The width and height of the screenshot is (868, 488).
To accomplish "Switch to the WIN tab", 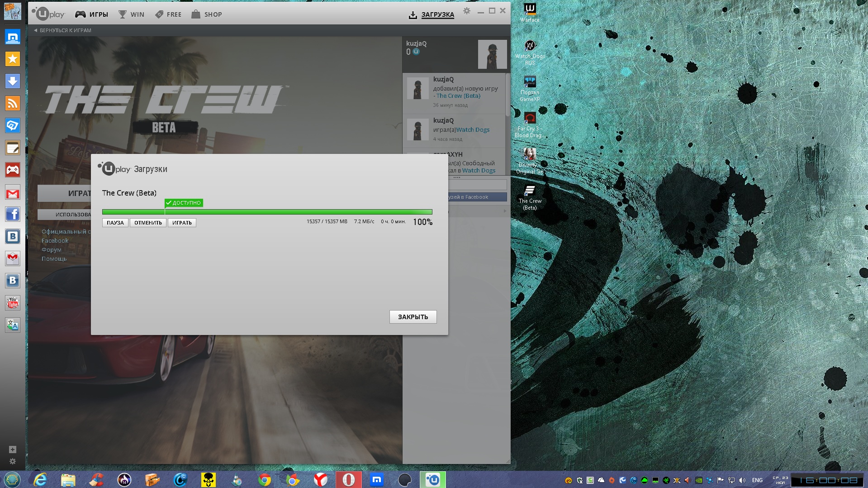I will 132,14.
